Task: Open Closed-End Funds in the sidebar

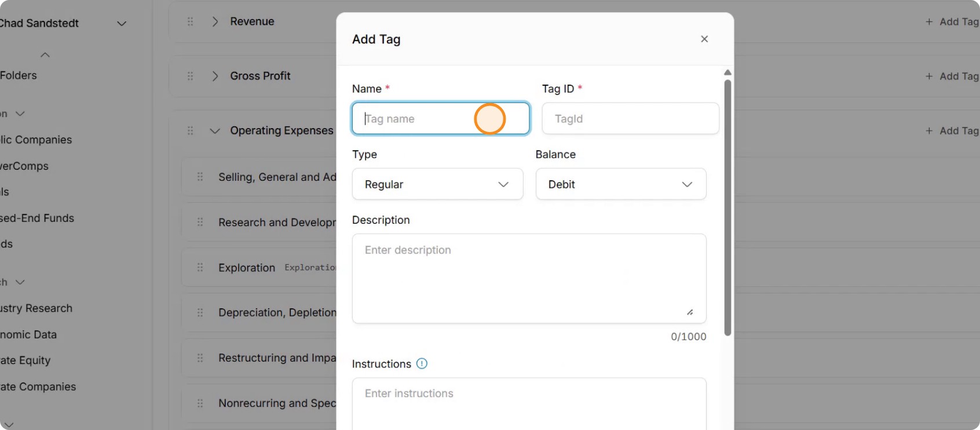Action: point(37,218)
